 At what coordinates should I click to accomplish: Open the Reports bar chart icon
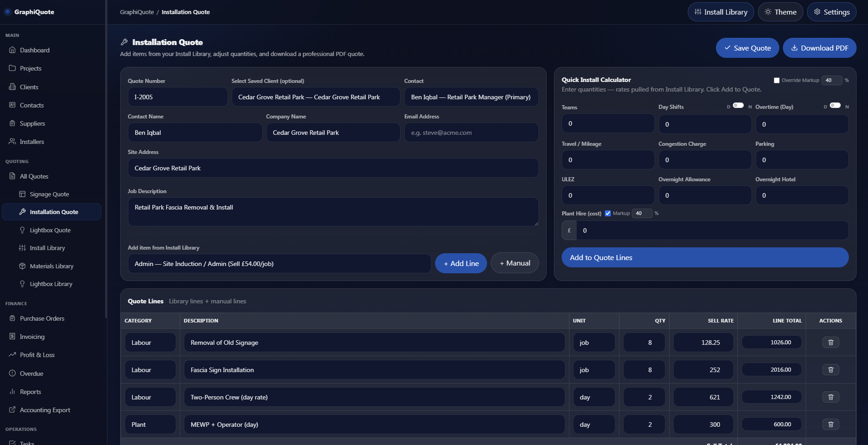pos(12,392)
